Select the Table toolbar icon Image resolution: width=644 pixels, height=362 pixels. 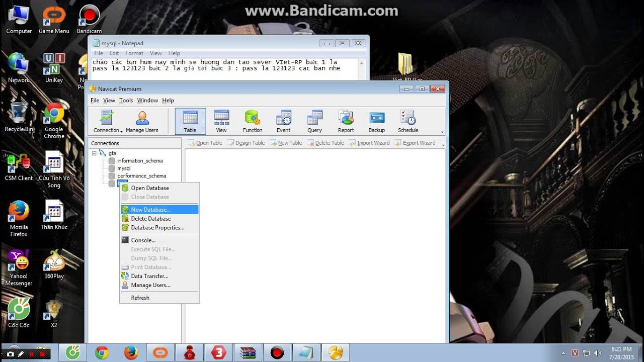(190, 121)
